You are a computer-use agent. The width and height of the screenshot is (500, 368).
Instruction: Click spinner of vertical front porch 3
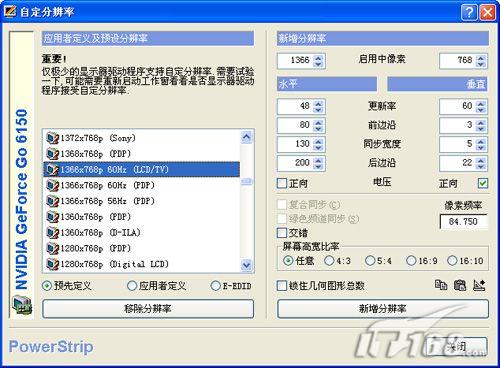pyautogui.click(x=481, y=125)
